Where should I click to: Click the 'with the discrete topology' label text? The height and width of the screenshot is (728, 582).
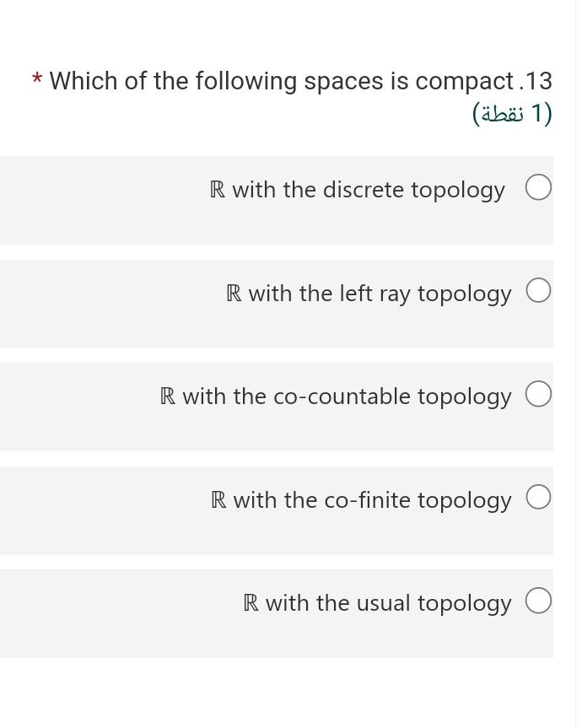(369, 191)
